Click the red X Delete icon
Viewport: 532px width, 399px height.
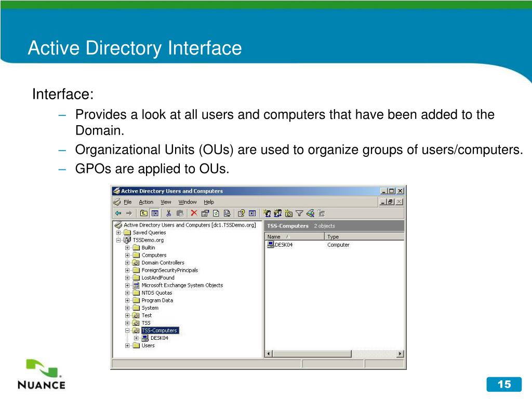pyautogui.click(x=194, y=213)
